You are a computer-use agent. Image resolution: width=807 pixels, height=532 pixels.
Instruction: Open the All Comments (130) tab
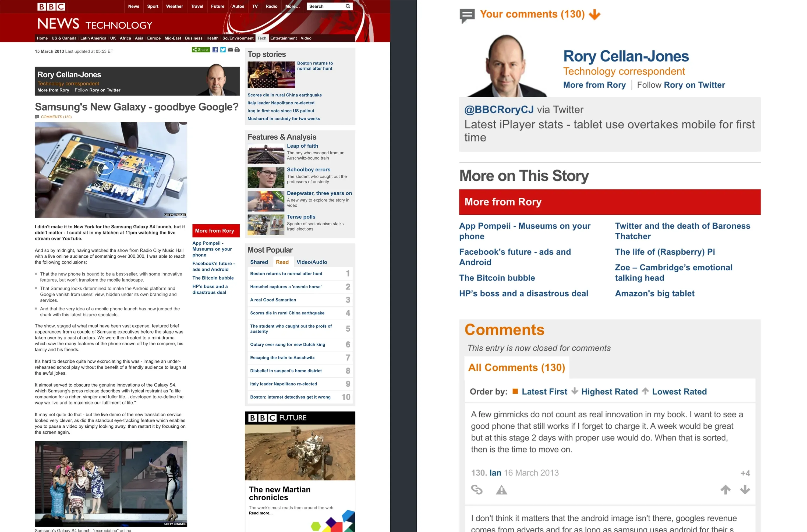[516, 367]
